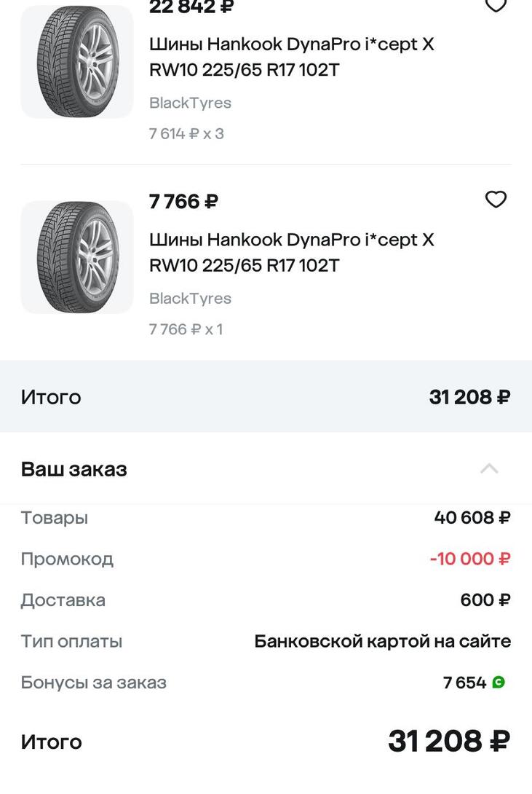
Task: Collapse the "Ваш заказ" section chevron
Action: click(489, 468)
